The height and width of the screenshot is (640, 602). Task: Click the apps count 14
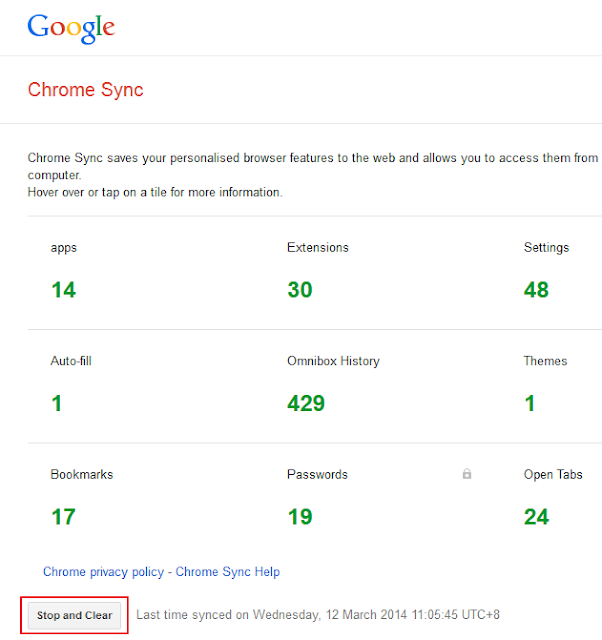pos(64,290)
